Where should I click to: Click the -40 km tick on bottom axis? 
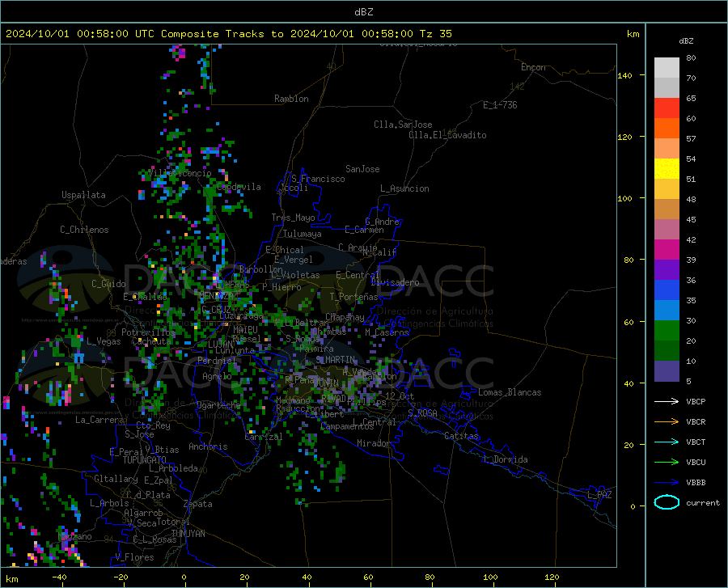coord(59,577)
